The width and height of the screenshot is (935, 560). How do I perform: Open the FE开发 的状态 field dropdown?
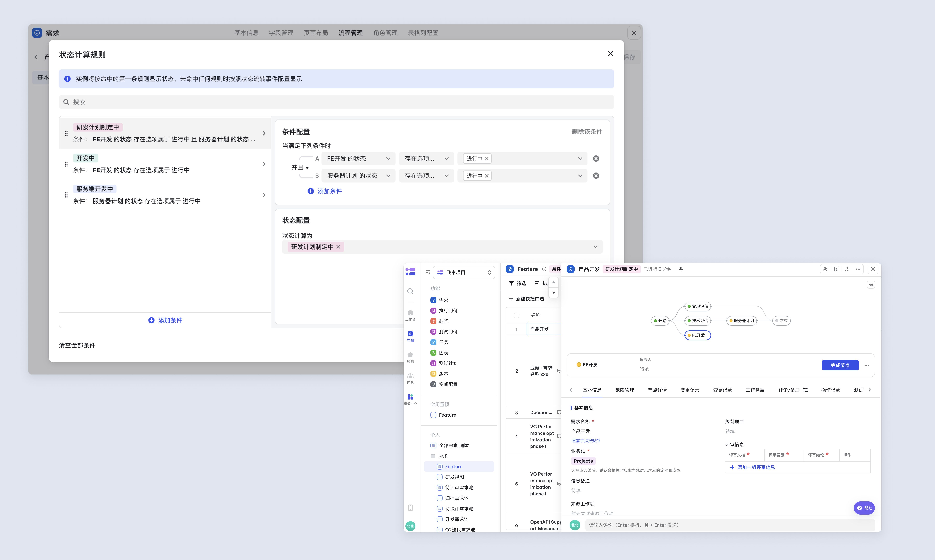(x=358, y=158)
